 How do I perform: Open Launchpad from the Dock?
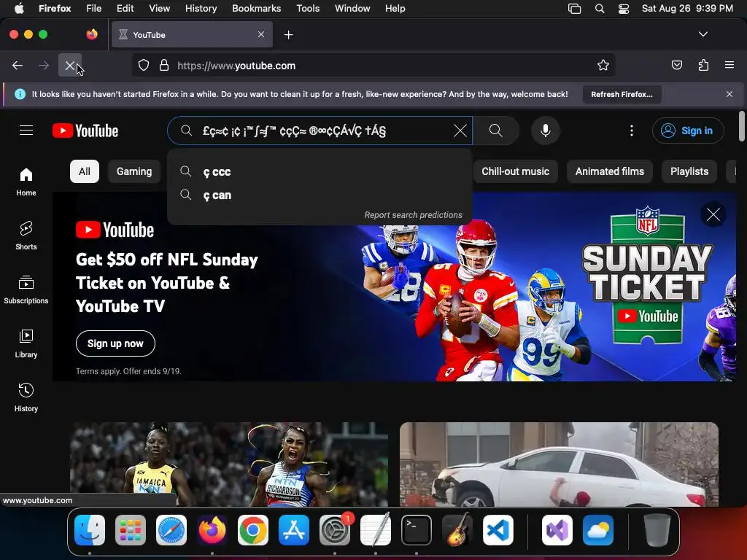131,529
